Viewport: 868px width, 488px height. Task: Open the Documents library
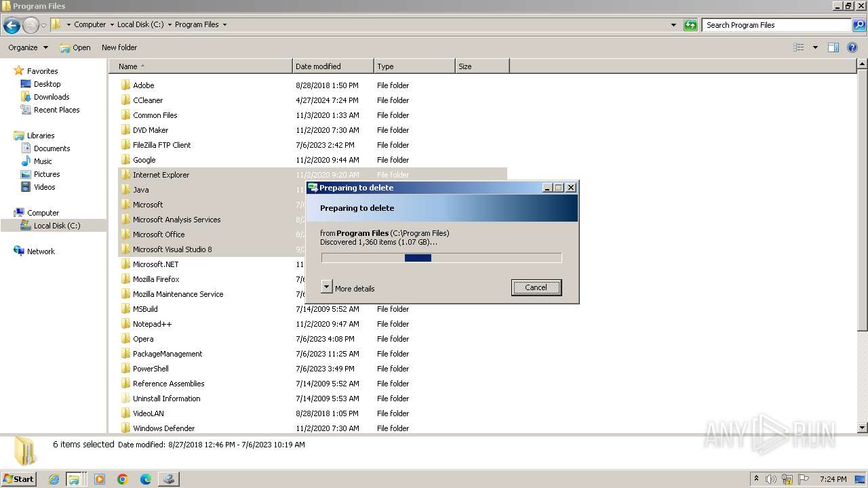click(52, 148)
